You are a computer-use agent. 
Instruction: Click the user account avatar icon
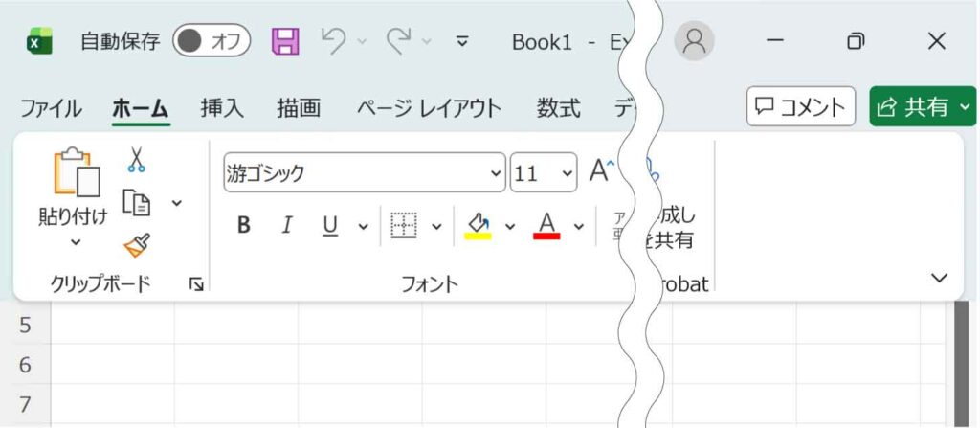(x=694, y=41)
